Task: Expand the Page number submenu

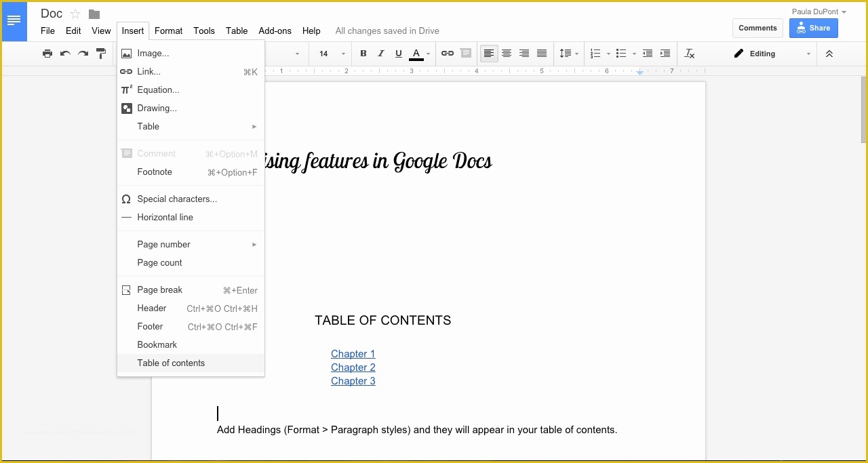Action: click(x=191, y=244)
